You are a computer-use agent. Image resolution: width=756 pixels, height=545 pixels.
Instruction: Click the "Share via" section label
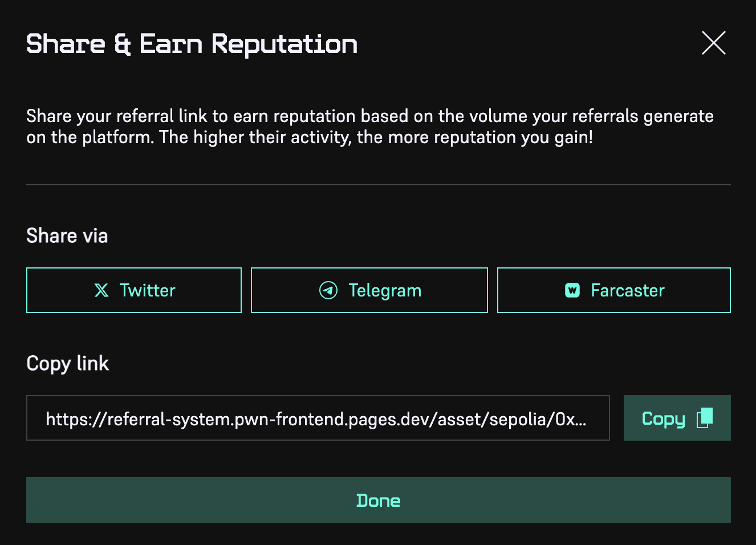pyautogui.click(x=67, y=235)
